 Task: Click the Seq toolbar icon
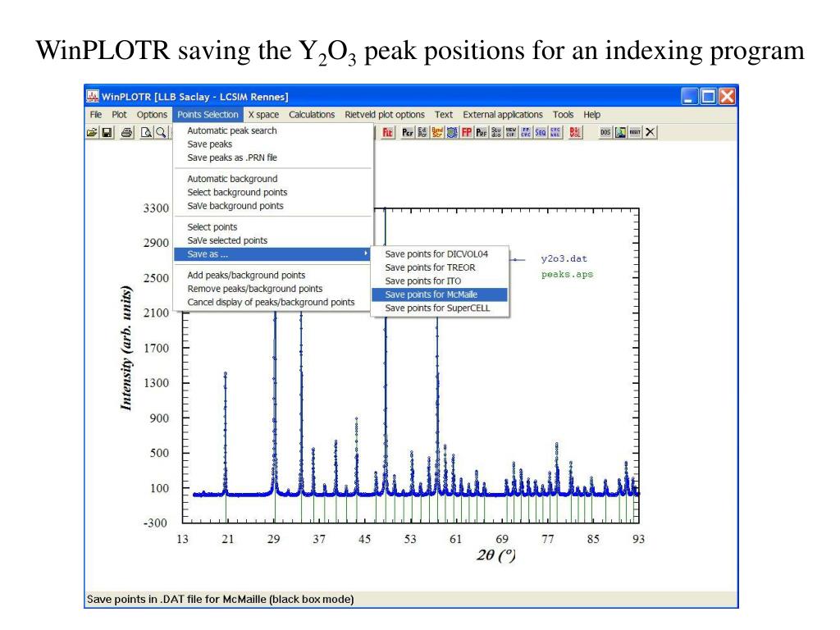pos(541,132)
